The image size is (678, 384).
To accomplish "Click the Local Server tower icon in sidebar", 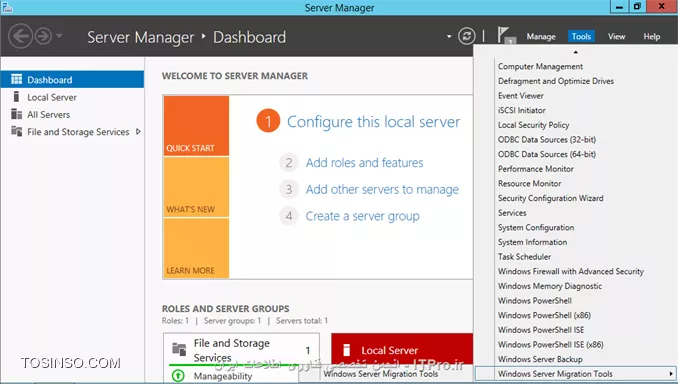I will pyautogui.click(x=16, y=96).
